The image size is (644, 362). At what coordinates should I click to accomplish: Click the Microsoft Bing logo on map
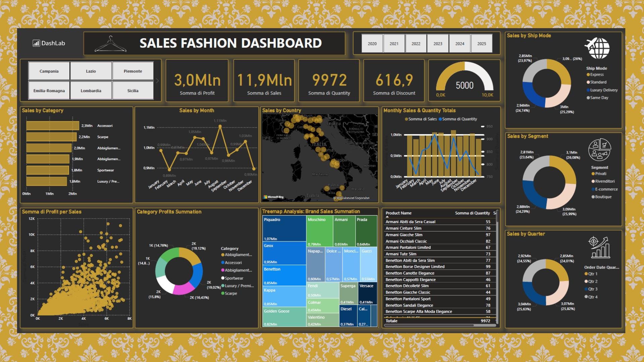click(x=274, y=197)
